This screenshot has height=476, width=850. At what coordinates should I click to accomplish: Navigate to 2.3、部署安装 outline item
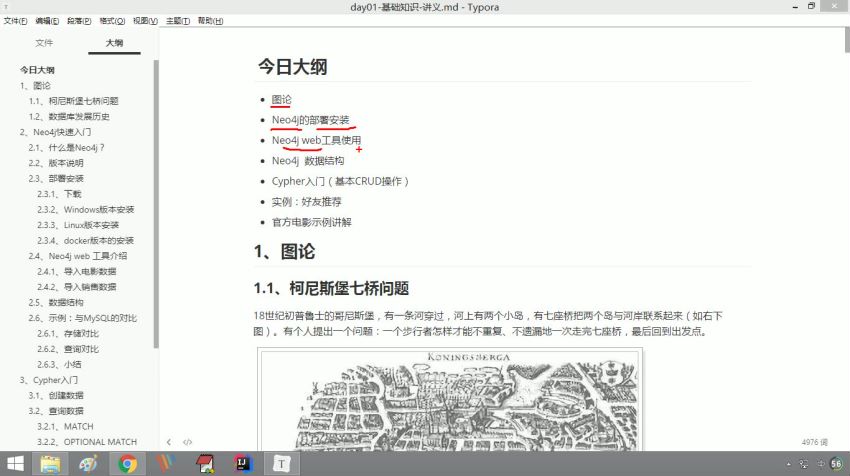click(56, 178)
